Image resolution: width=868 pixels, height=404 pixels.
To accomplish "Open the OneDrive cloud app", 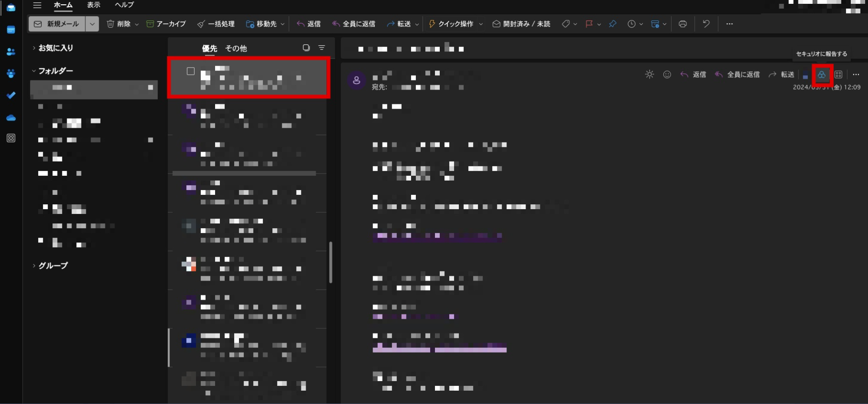I will click(x=11, y=118).
